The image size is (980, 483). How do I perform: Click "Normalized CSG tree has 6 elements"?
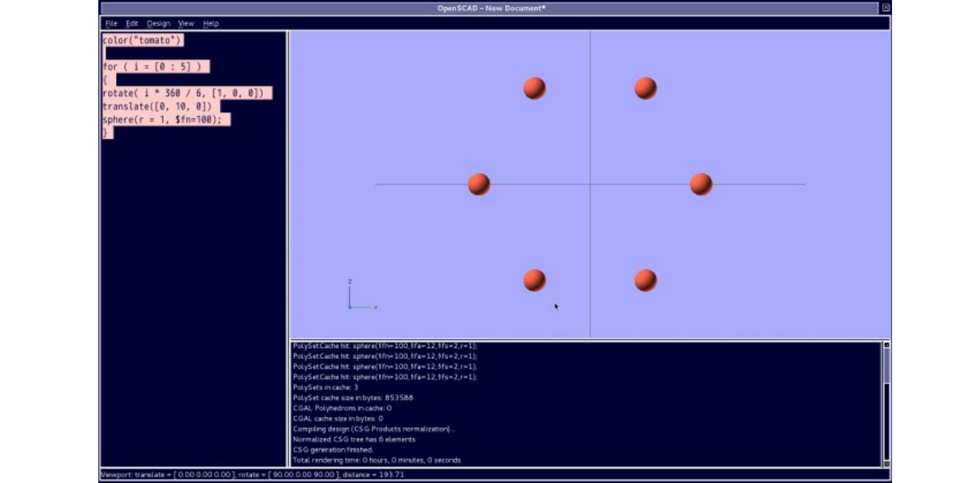coord(354,439)
